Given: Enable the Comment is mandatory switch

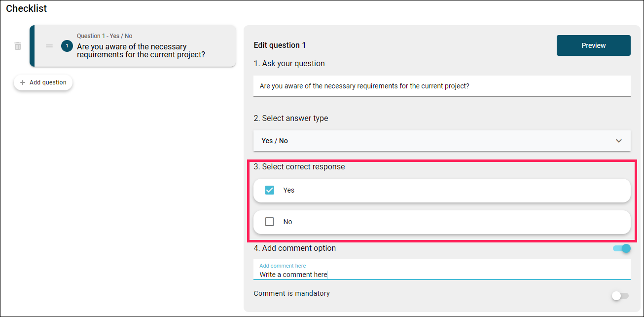Looking at the screenshot, I should pos(620,296).
